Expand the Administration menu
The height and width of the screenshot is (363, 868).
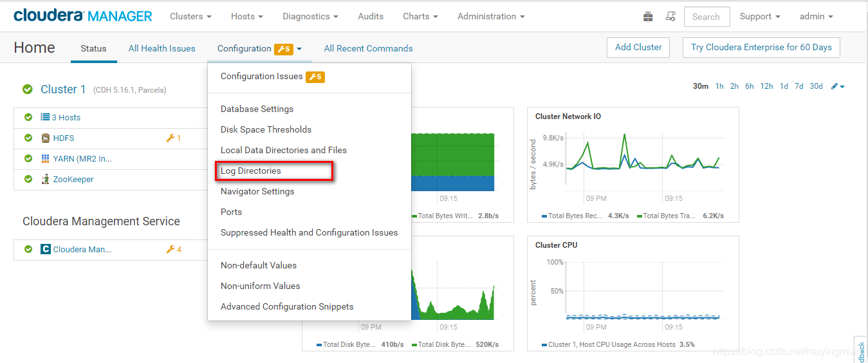coord(491,16)
